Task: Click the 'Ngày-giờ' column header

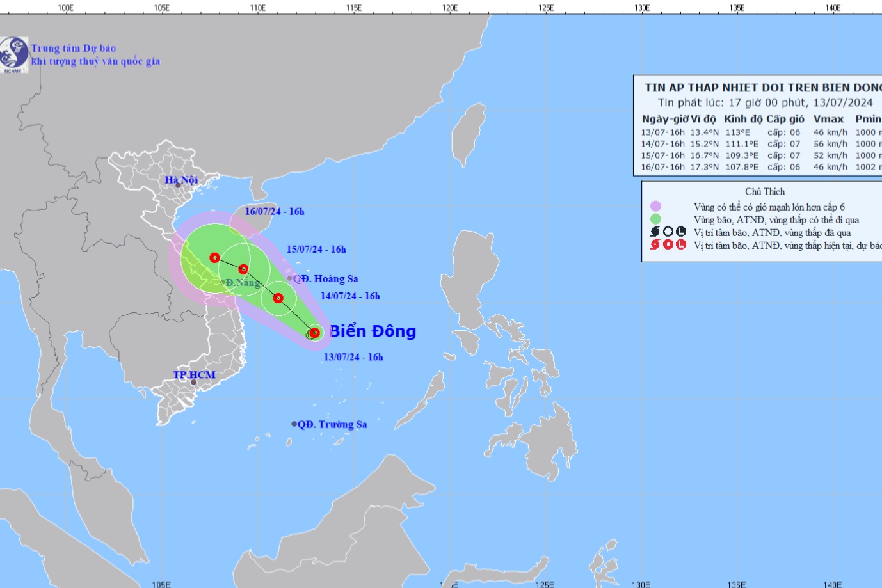Action: click(x=665, y=119)
